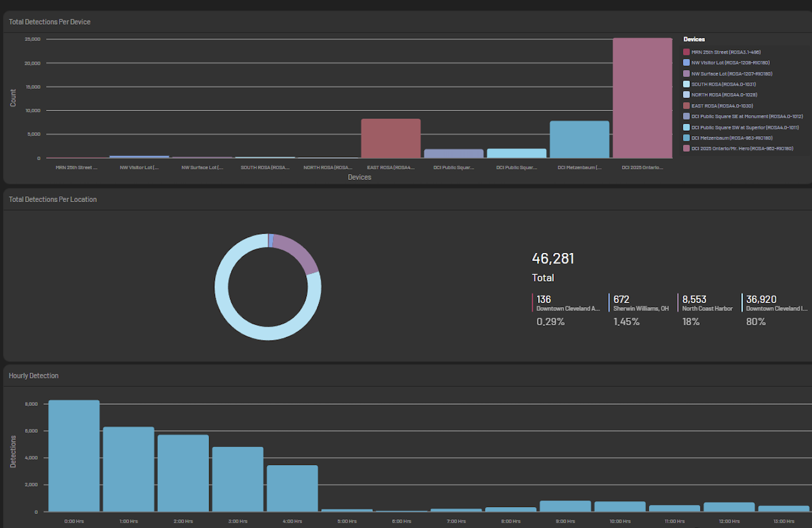
Task: Select the DCI Metzenbaum blue bar
Action: point(579,140)
